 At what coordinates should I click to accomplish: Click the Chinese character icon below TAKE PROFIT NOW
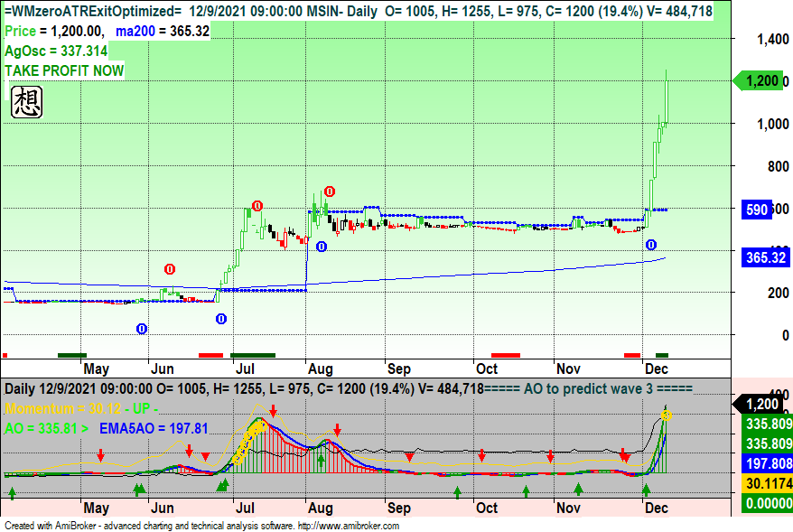(27, 102)
